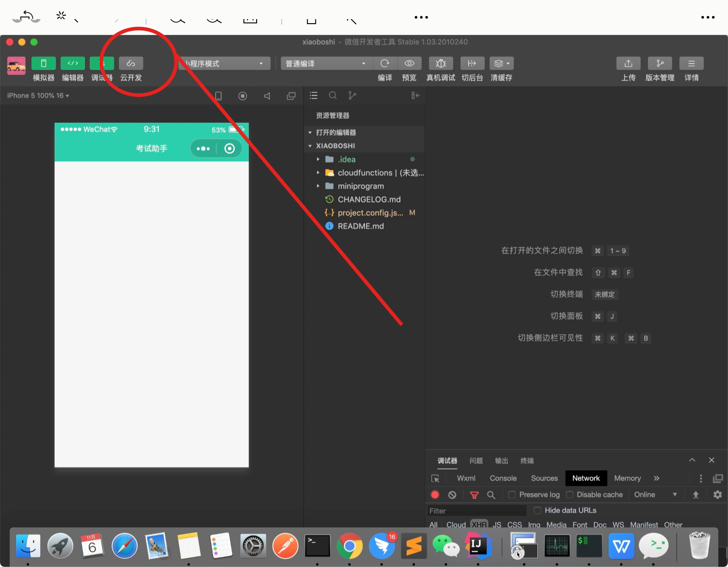Image resolution: width=728 pixels, height=567 pixels.
Task: Activate the element inspector picker
Action: (x=435, y=479)
